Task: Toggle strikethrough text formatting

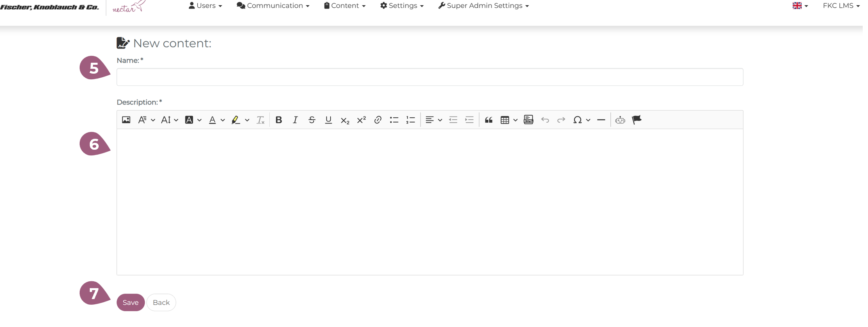Action: [x=312, y=120]
